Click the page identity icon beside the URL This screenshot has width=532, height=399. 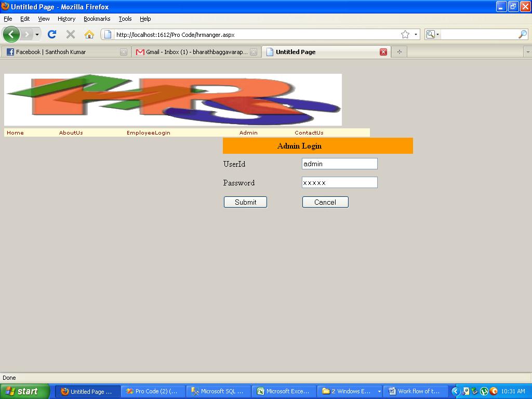[x=108, y=34]
